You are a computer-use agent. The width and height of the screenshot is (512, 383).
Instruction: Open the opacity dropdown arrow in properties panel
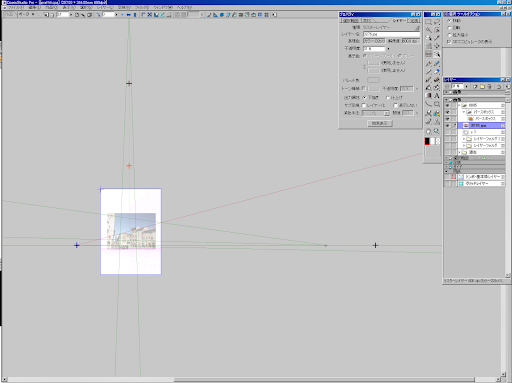tap(388, 49)
